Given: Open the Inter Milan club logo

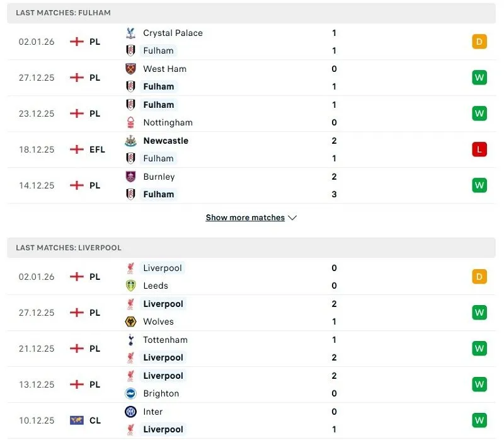Looking at the screenshot, I should 130,412.
